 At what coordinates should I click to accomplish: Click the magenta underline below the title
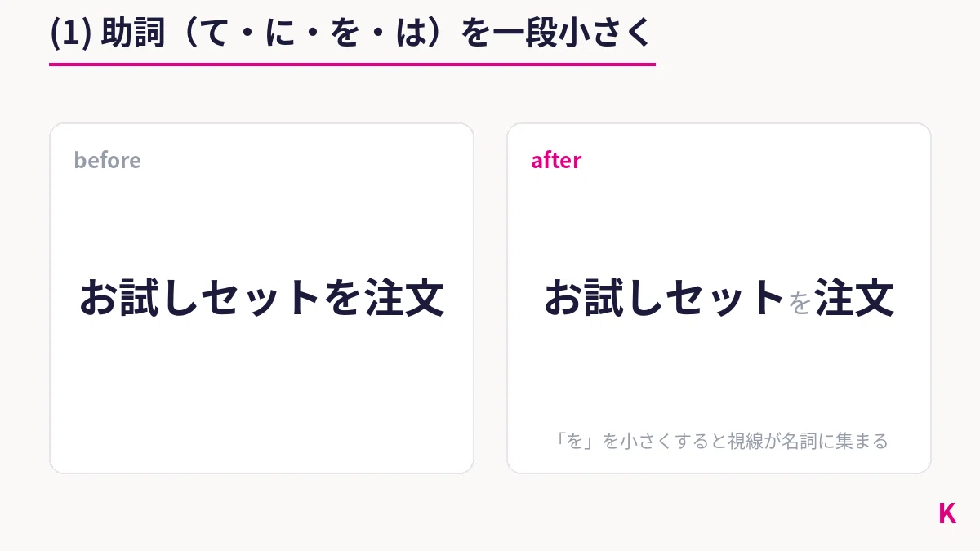[x=352, y=64]
